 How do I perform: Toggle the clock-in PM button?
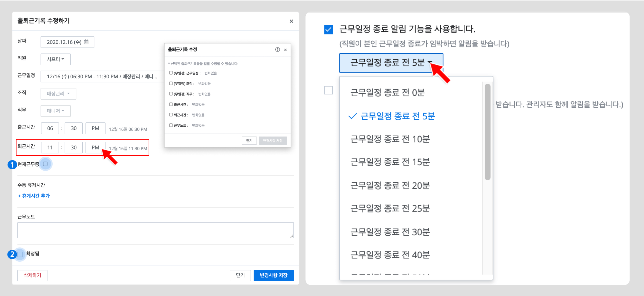tap(95, 128)
